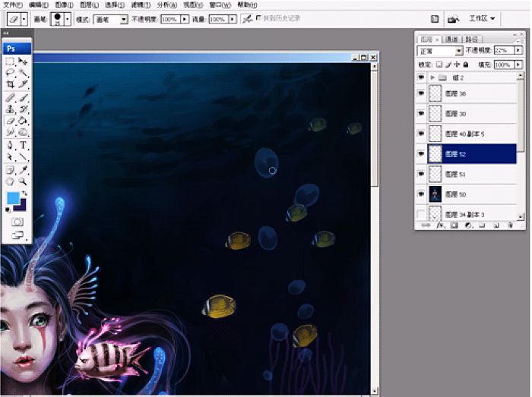Select the Dodge tool
The width and height of the screenshot is (532, 397).
(23, 132)
